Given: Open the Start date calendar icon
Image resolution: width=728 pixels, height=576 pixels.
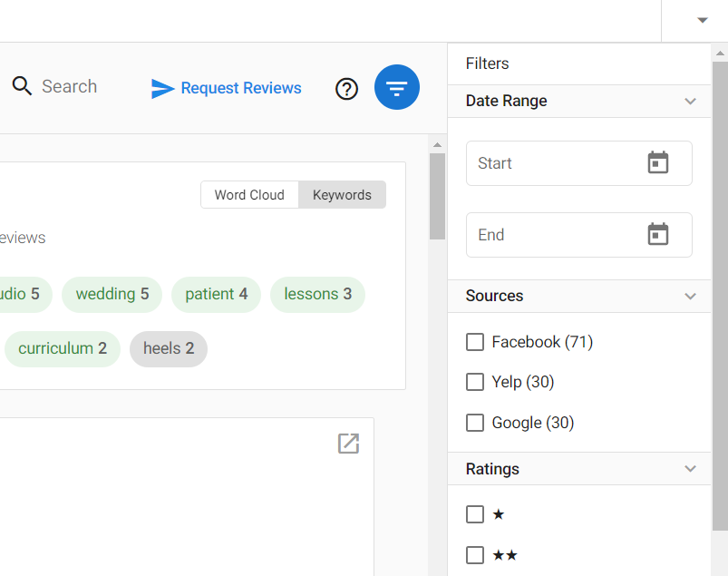Looking at the screenshot, I should coord(658,162).
